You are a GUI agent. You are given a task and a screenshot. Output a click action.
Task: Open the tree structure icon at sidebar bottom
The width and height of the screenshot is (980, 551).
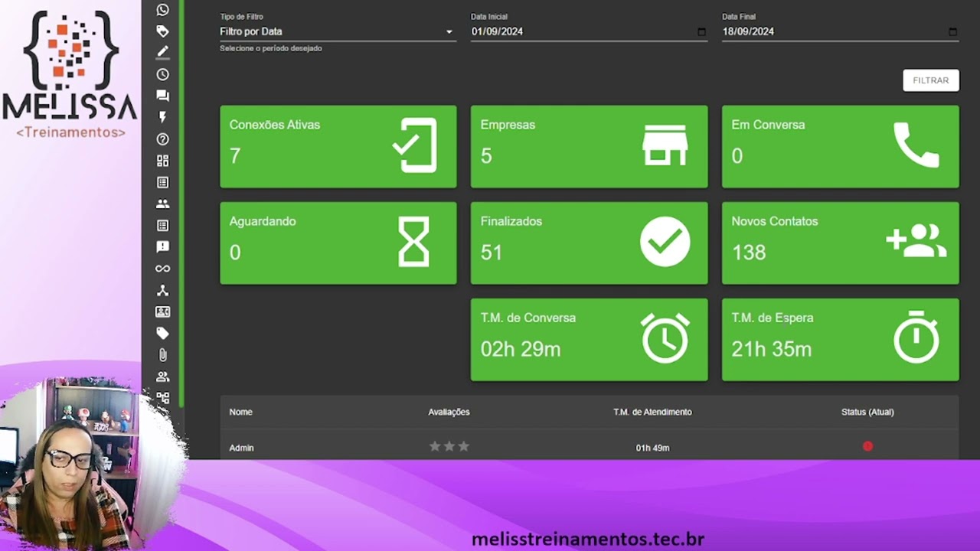pos(162,398)
